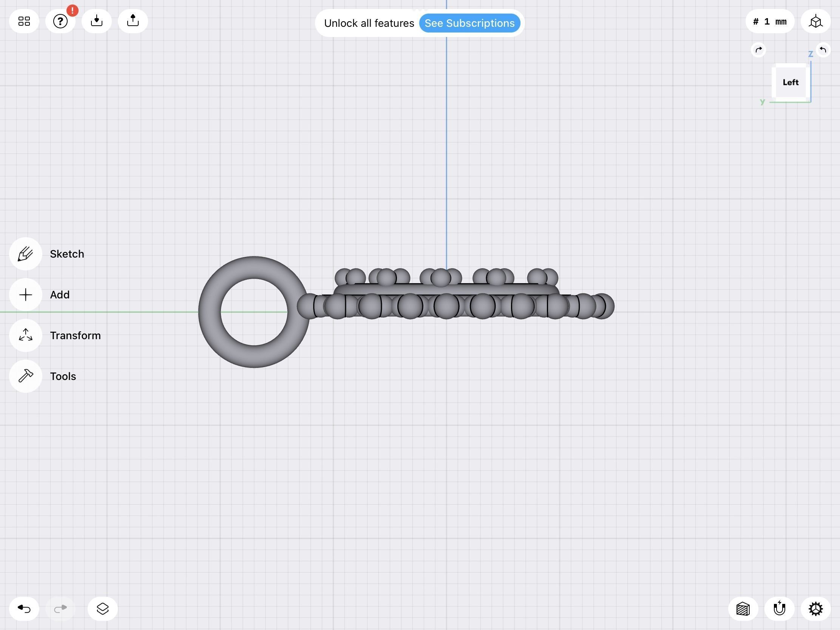Image resolution: width=840 pixels, height=630 pixels.
Task: Open the designs grid menu
Action: [x=24, y=21]
